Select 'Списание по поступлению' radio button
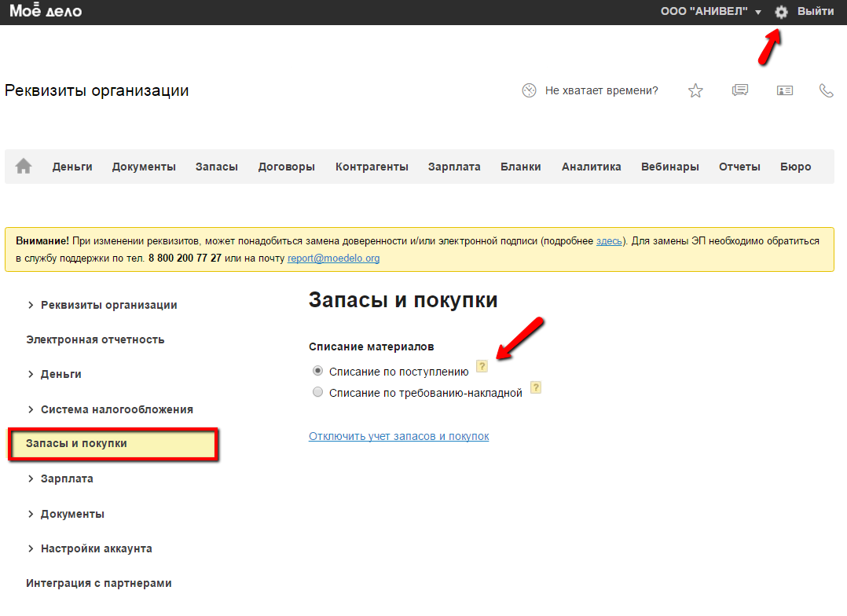 pyautogui.click(x=317, y=371)
